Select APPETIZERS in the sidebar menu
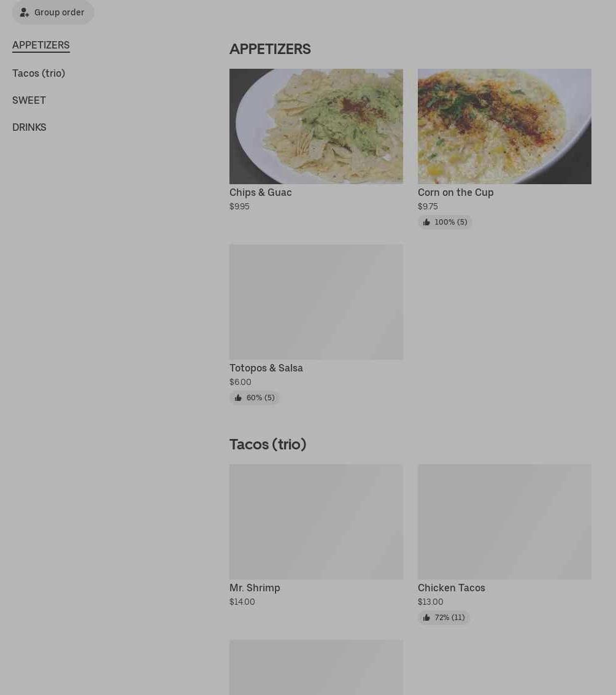This screenshot has width=616, height=695. click(x=40, y=45)
